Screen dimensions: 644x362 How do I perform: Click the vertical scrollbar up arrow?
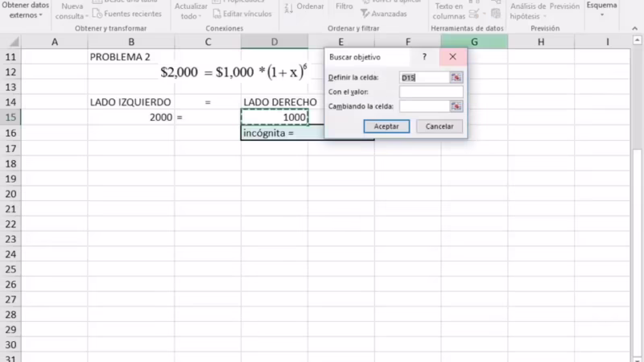coord(637,40)
